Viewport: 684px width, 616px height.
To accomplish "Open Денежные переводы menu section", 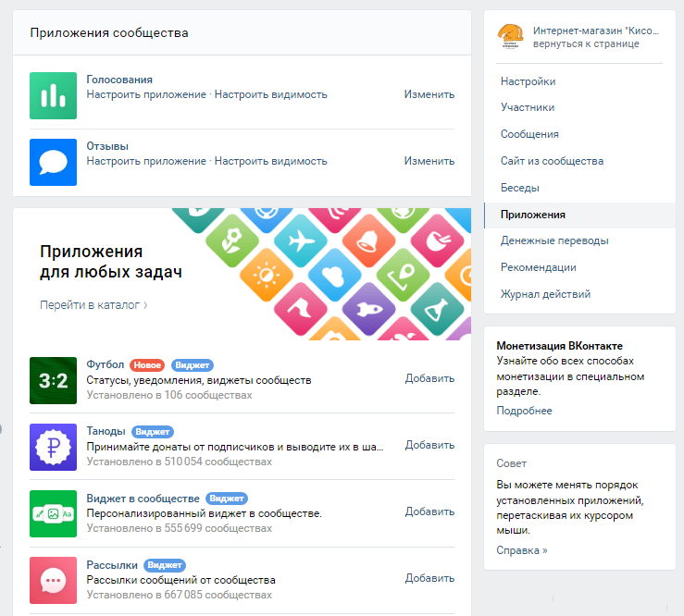I will click(554, 240).
